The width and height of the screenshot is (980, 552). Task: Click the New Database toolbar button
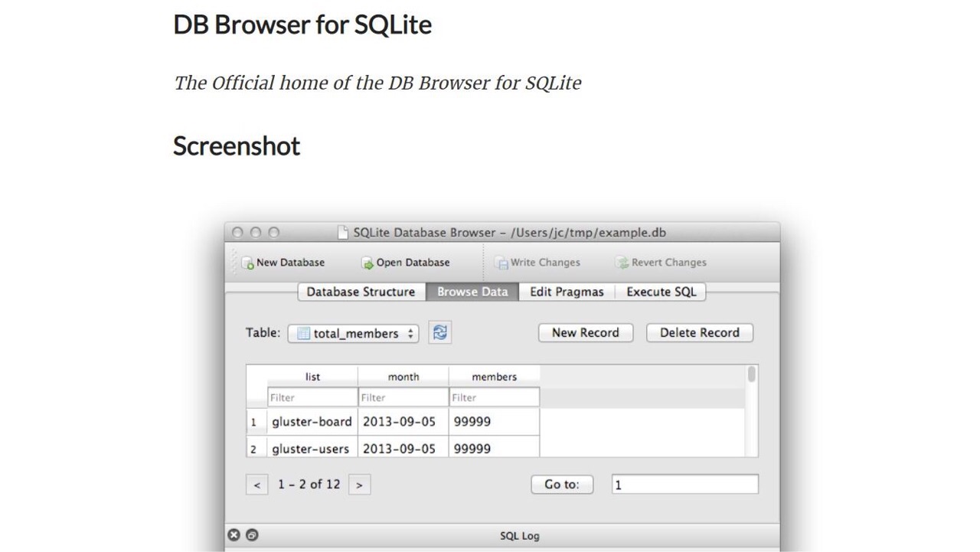click(283, 263)
